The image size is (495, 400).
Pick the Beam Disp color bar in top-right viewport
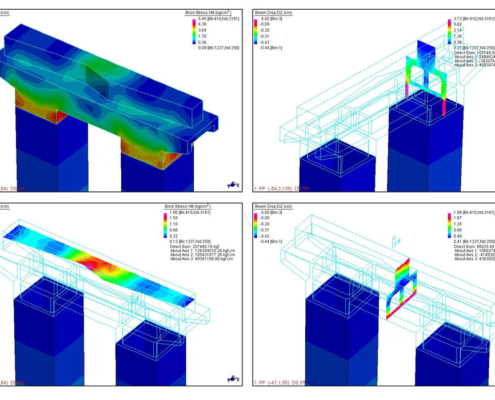[x=256, y=32]
